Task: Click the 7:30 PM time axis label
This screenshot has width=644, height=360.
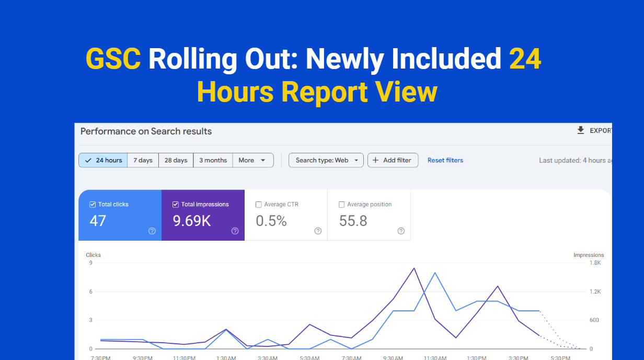Action: pyautogui.click(x=100, y=358)
